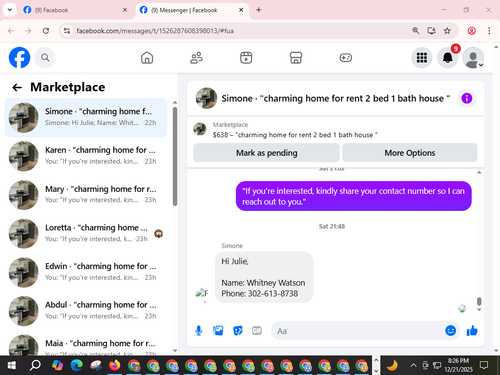
Task: Send a thumbs-up like
Action: tap(472, 331)
